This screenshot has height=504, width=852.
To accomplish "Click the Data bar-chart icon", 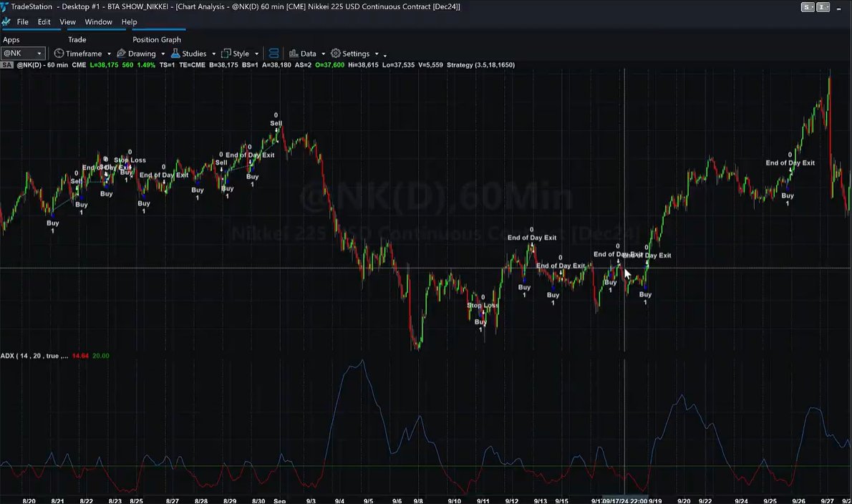I will (x=294, y=53).
